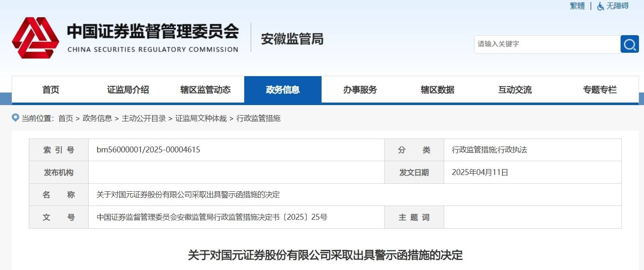Open 行政监管措施 breadcrumb link
The height and width of the screenshot is (270, 644).
point(258,118)
